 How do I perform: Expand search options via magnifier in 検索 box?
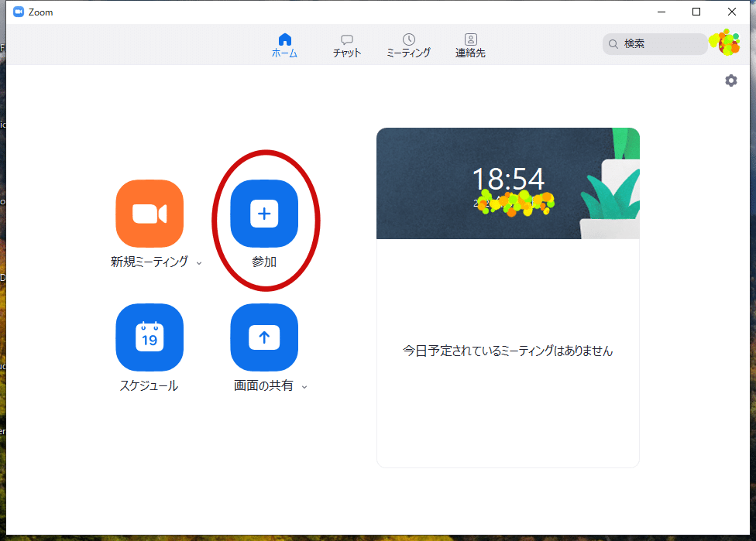click(613, 43)
